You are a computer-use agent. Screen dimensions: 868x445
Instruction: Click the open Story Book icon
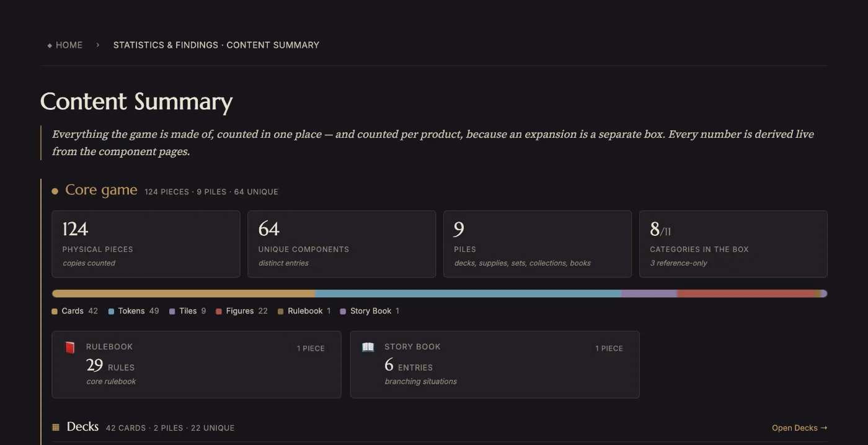coord(368,347)
